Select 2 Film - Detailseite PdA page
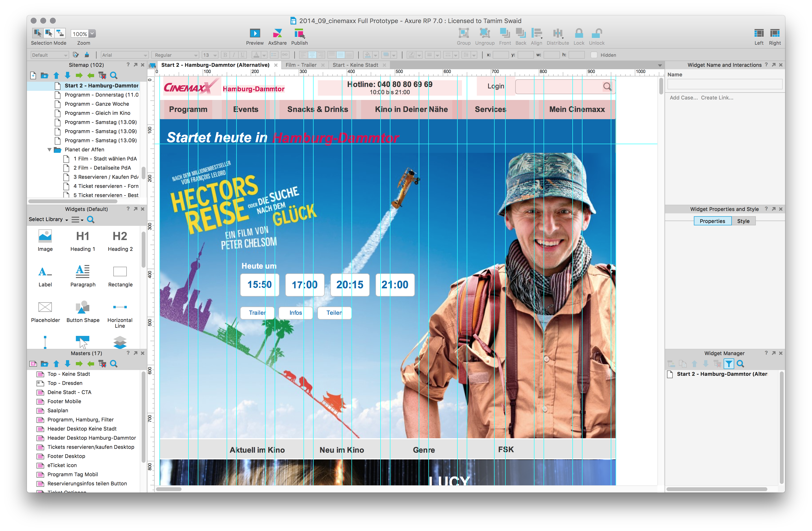 click(x=102, y=168)
